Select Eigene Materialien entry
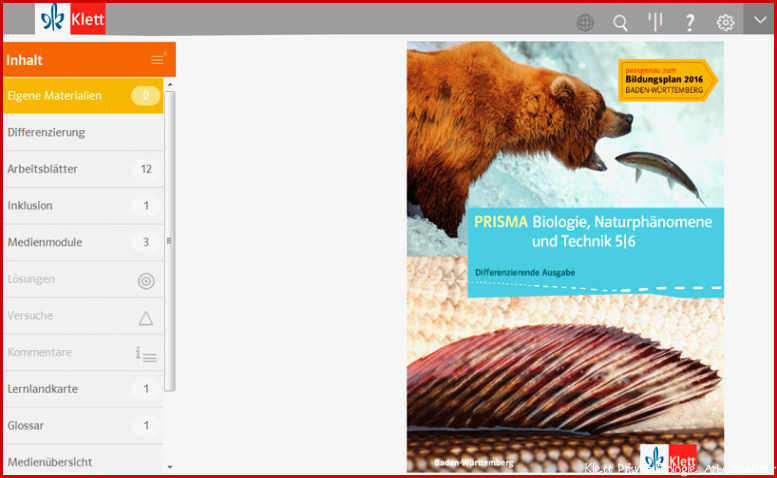The image size is (777, 478). (x=83, y=96)
